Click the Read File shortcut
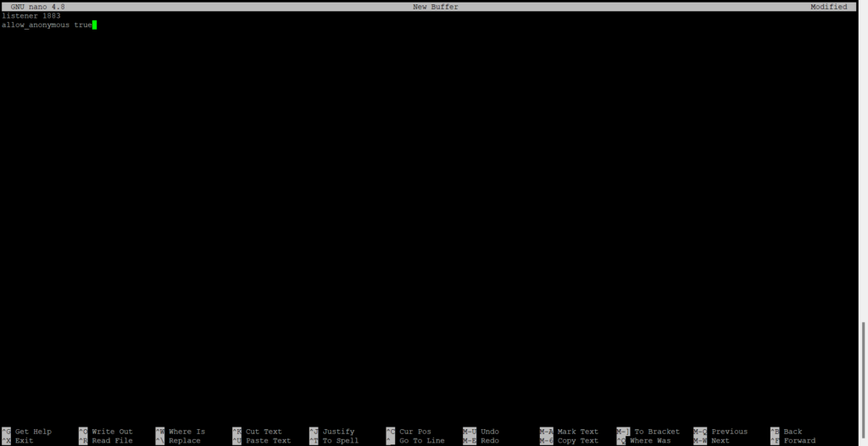868x446 pixels. tap(112, 441)
